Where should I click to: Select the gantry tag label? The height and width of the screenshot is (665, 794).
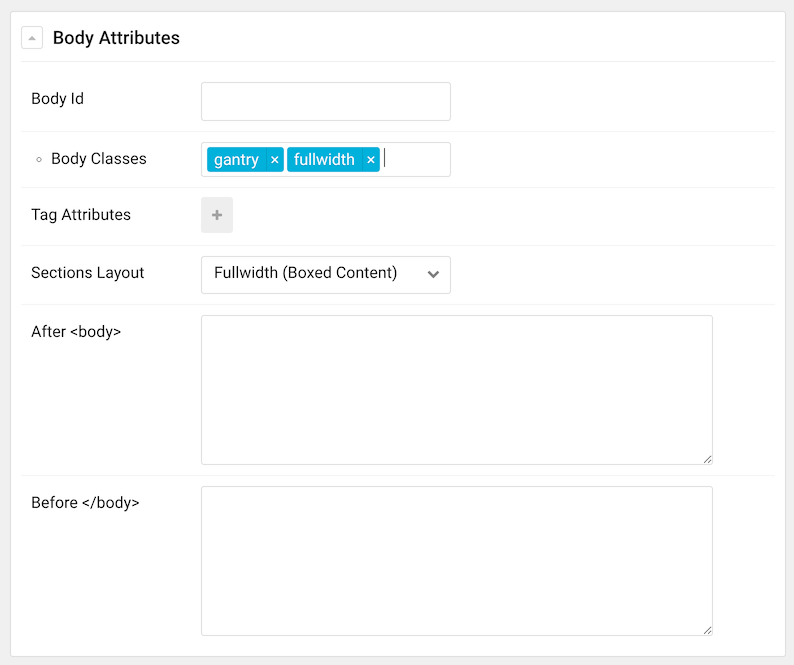(x=236, y=160)
